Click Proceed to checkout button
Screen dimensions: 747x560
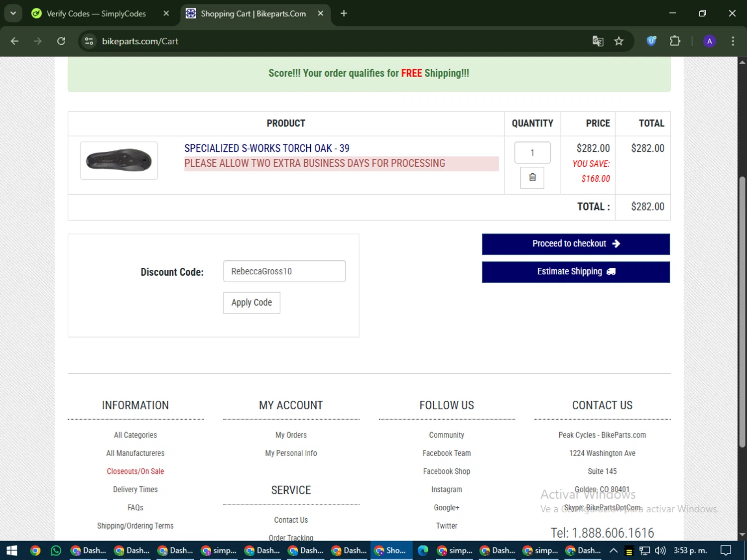[576, 244]
